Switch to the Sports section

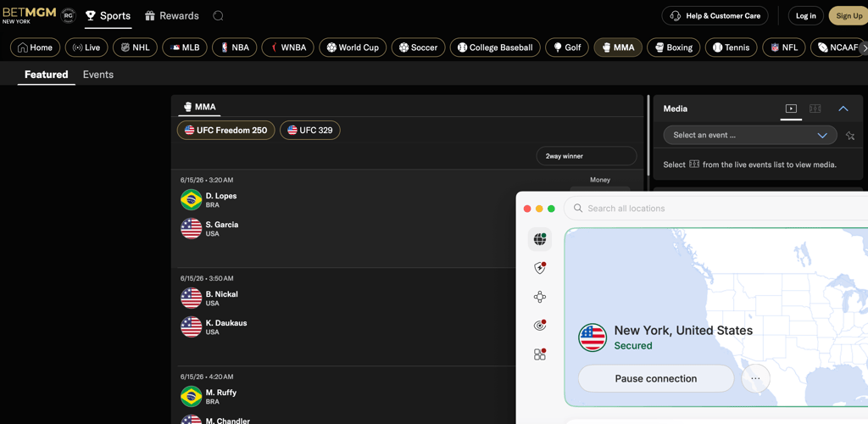coord(108,16)
